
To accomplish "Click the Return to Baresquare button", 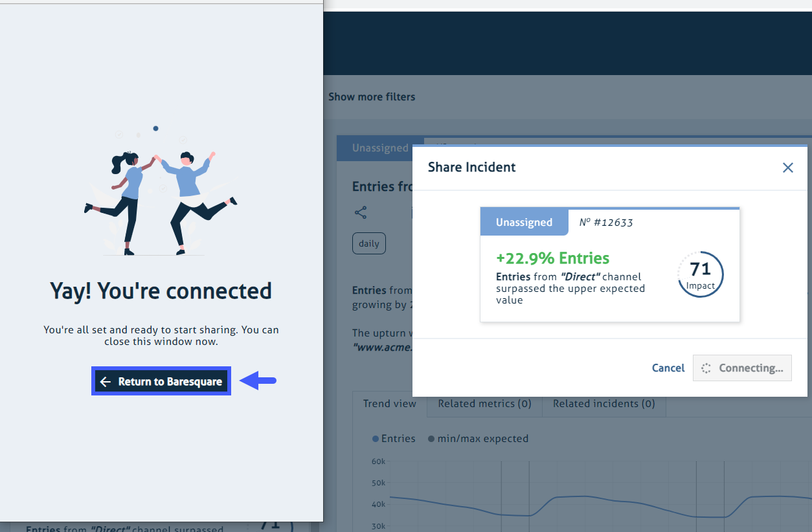I will point(161,381).
